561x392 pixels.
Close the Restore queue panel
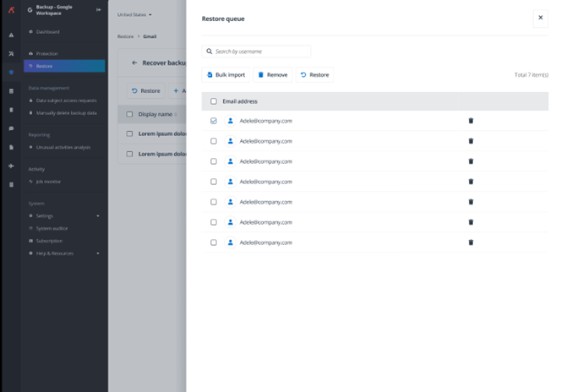click(541, 18)
